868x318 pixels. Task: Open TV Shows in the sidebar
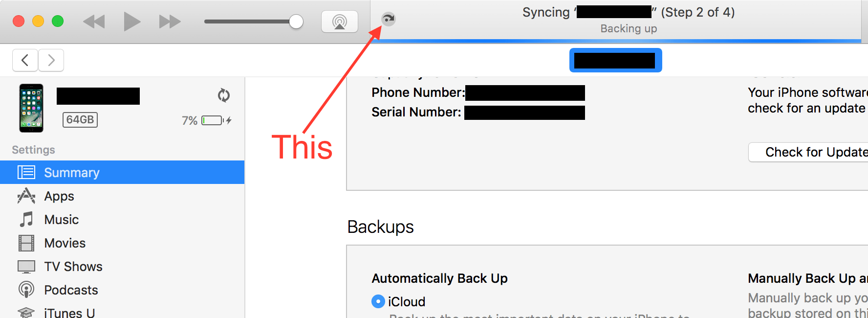[x=73, y=267]
